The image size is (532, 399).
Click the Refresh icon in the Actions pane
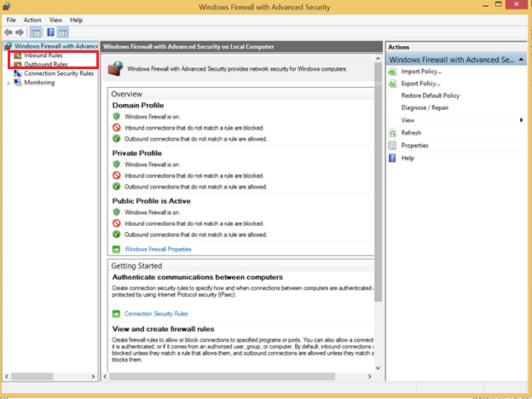click(393, 133)
